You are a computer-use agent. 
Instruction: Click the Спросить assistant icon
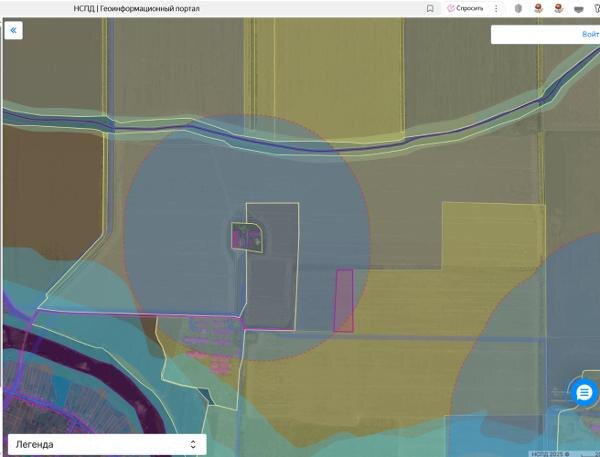click(x=465, y=8)
